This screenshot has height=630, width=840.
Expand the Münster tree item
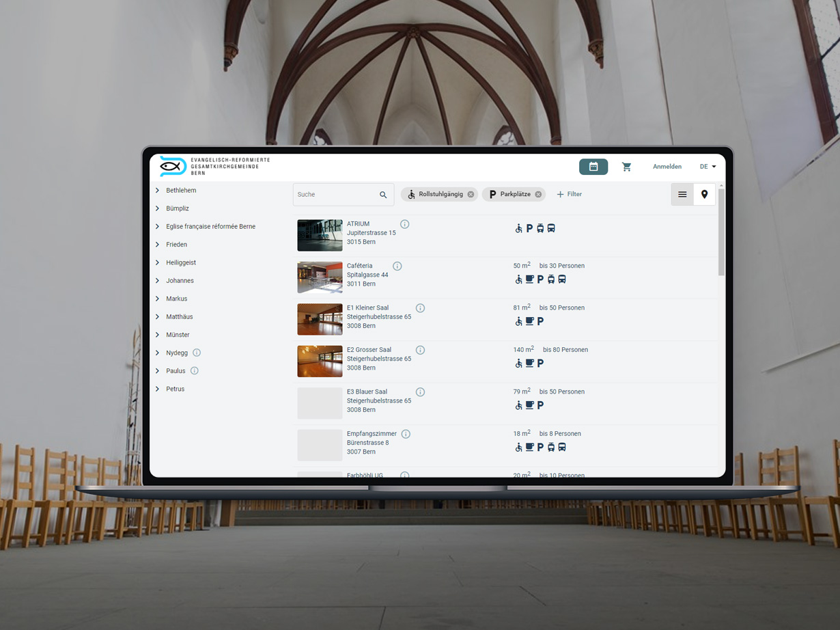(x=158, y=335)
